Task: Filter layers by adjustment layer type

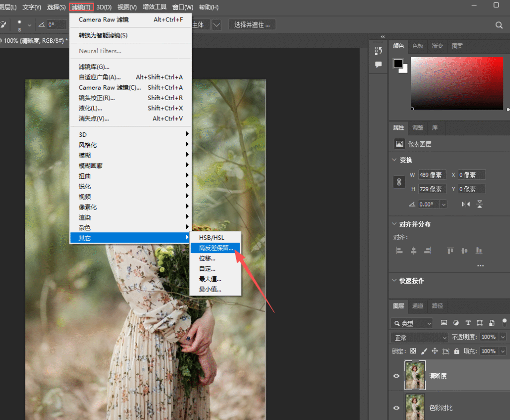Action: [456, 323]
